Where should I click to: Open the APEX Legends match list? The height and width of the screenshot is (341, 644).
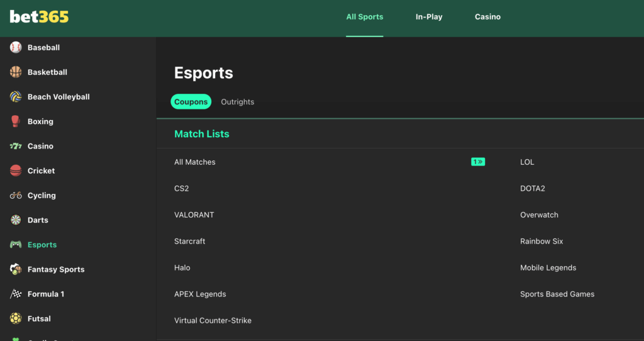click(200, 294)
